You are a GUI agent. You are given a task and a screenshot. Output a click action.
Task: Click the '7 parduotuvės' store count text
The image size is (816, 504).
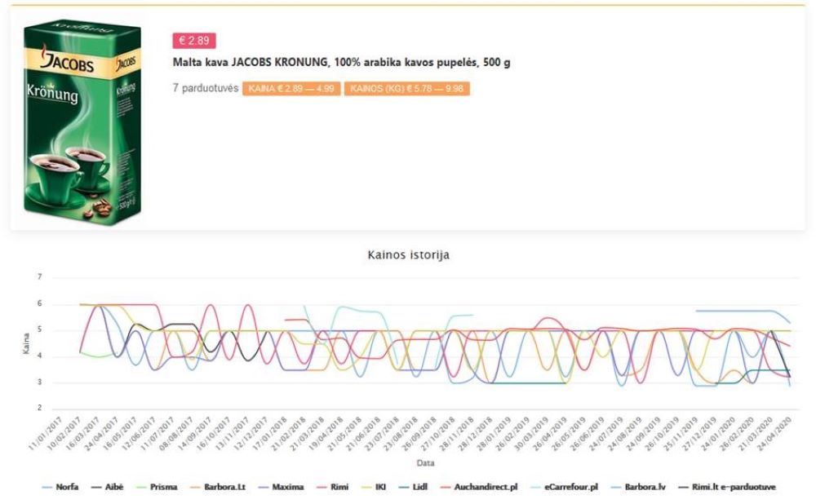tap(206, 88)
